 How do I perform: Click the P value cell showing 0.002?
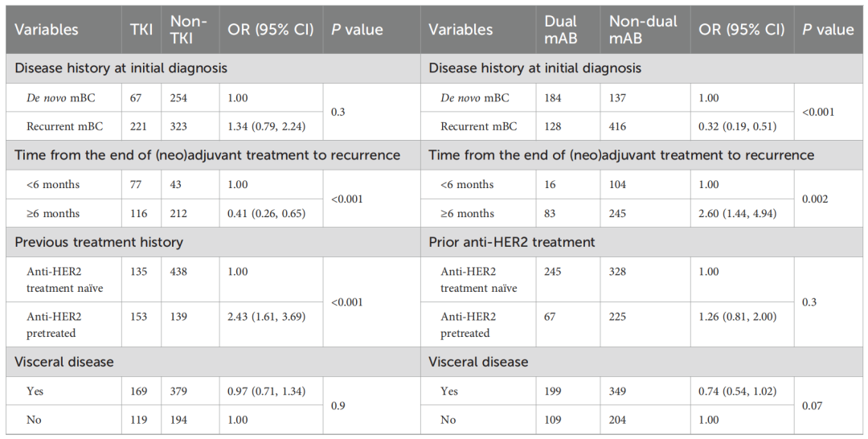pos(816,199)
